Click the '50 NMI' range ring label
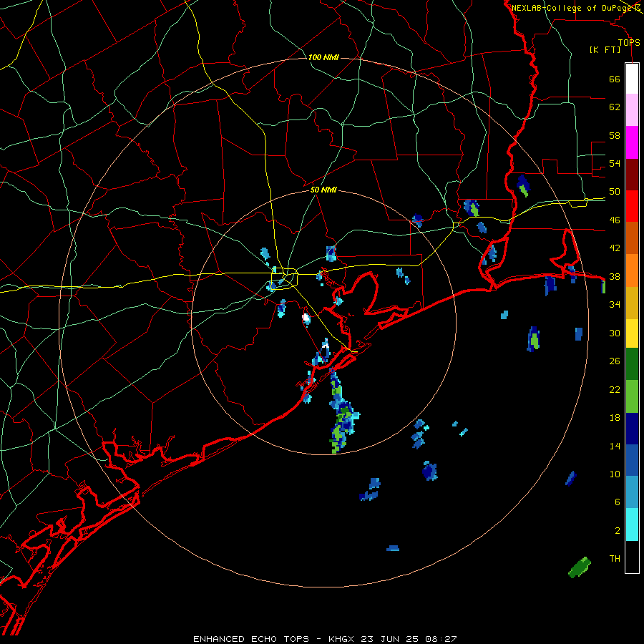Image resolution: width=644 pixels, height=644 pixels. [323, 190]
